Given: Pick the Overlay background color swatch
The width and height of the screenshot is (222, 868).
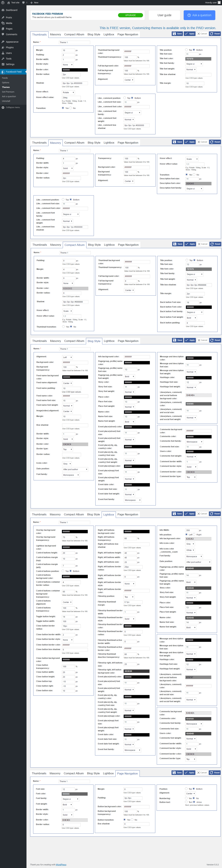Looking at the screenshot, I should coord(74,532).
